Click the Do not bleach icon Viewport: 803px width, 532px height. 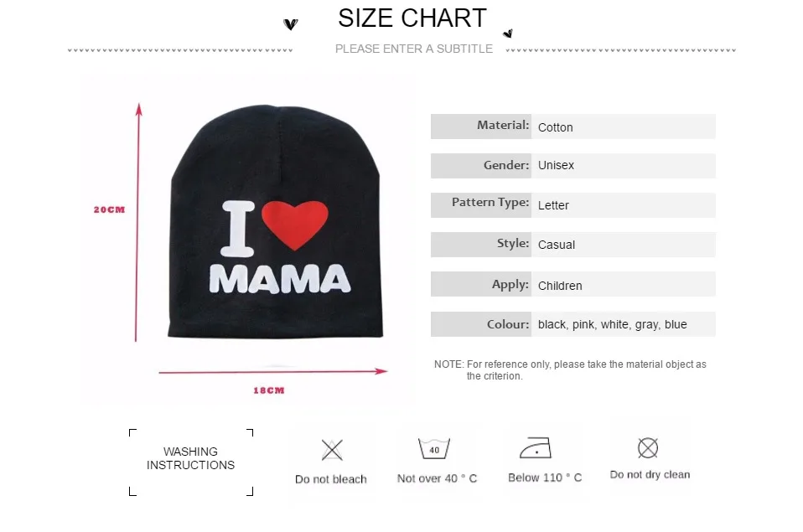point(332,450)
